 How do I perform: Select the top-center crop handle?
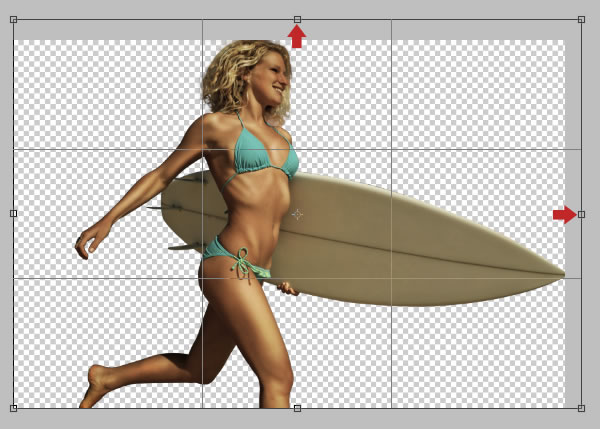pos(297,20)
